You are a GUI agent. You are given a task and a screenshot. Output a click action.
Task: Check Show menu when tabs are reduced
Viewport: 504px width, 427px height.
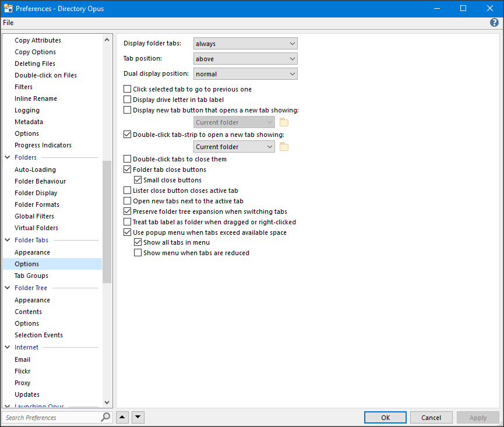(138, 253)
